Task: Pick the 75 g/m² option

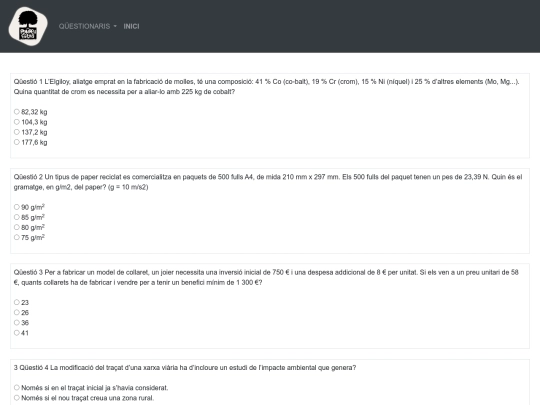Action: pyautogui.click(x=17, y=237)
